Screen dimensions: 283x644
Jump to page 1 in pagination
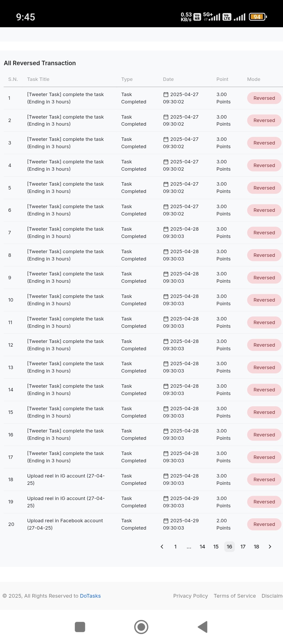(175, 547)
